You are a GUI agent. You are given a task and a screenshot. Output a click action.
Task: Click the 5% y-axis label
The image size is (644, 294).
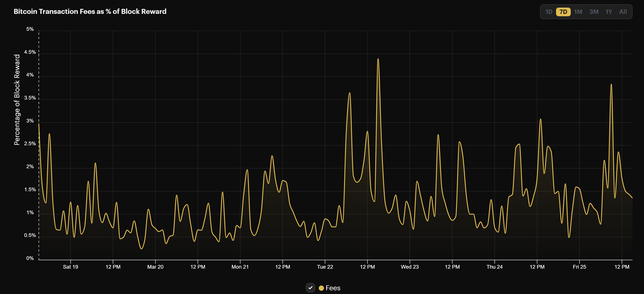point(30,29)
